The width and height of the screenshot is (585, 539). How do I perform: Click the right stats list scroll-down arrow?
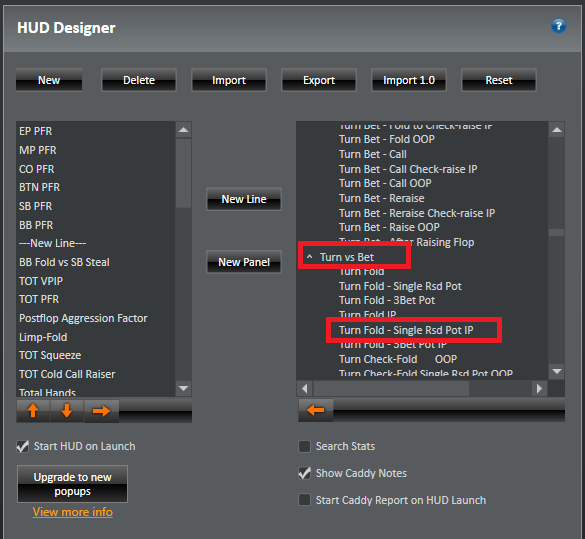pos(557,371)
